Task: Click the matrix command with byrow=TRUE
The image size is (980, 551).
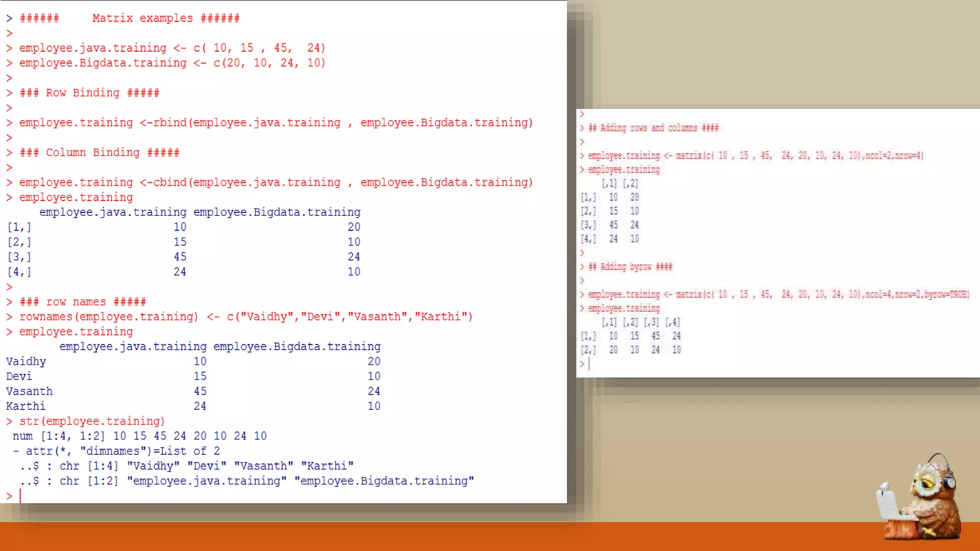Action: pyautogui.click(x=778, y=294)
